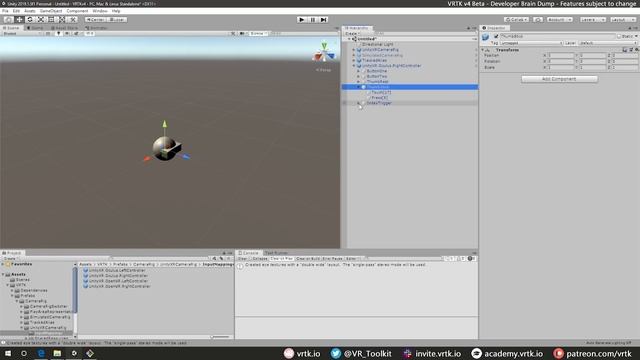
Task: Collapse UnityXR.Oculus.RightController in Hierarchy
Action: tap(354, 66)
